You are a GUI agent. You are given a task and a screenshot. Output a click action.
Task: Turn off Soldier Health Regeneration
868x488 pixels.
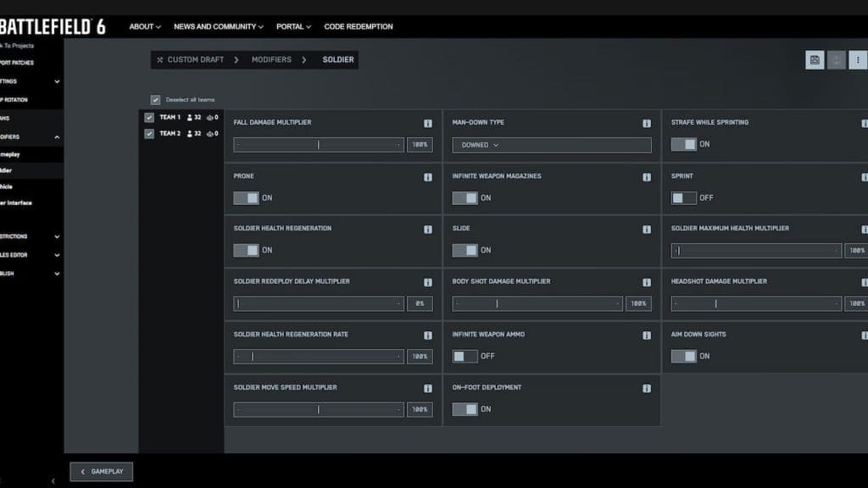[x=246, y=250]
